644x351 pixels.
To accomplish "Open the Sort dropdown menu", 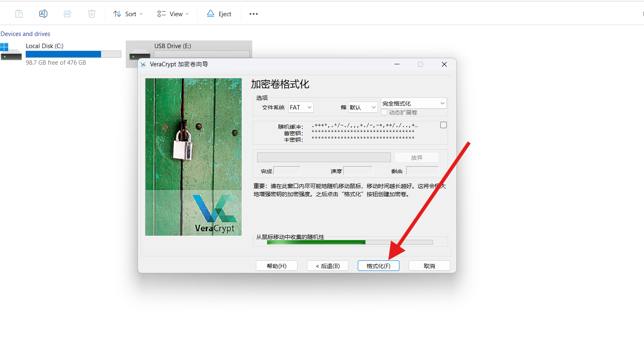I will coord(128,14).
